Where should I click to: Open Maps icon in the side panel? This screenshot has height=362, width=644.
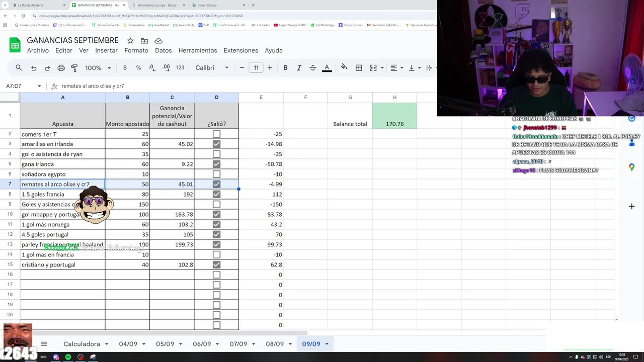[631, 167]
